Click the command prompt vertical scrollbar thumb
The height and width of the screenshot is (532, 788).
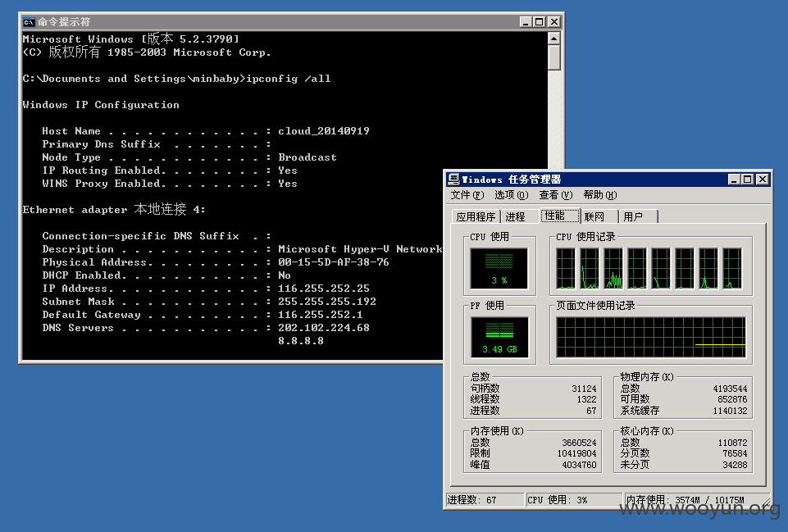(553, 57)
